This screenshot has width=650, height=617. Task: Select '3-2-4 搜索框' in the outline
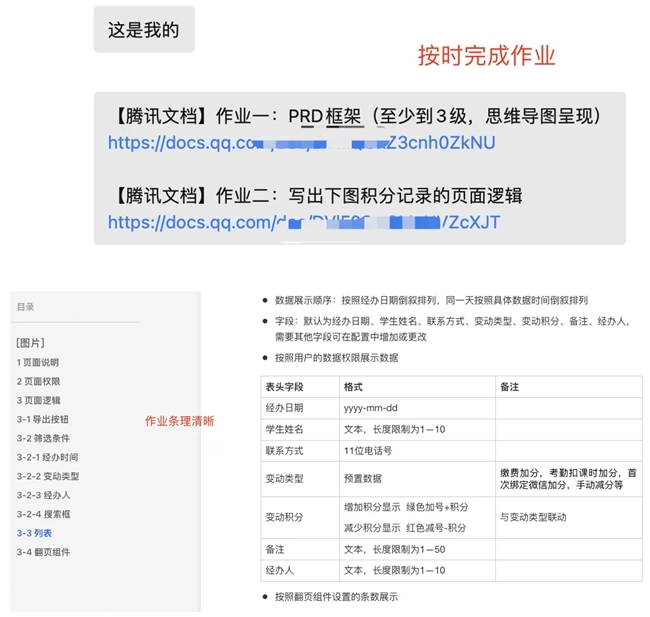(x=44, y=514)
